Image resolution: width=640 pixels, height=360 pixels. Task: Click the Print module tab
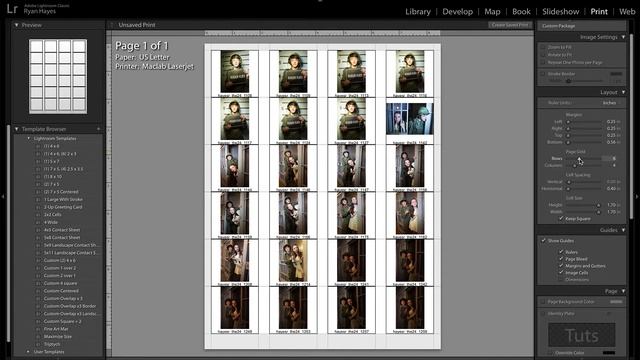point(599,12)
